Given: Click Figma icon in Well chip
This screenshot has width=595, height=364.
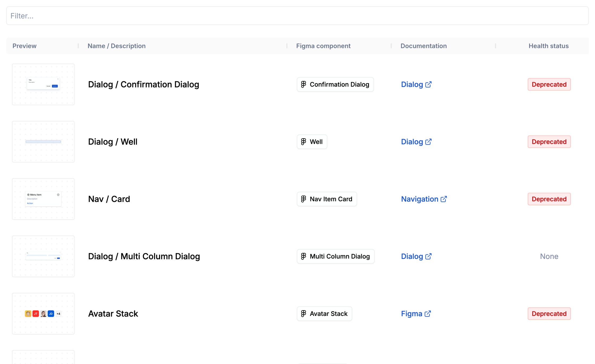Looking at the screenshot, I should tap(303, 142).
